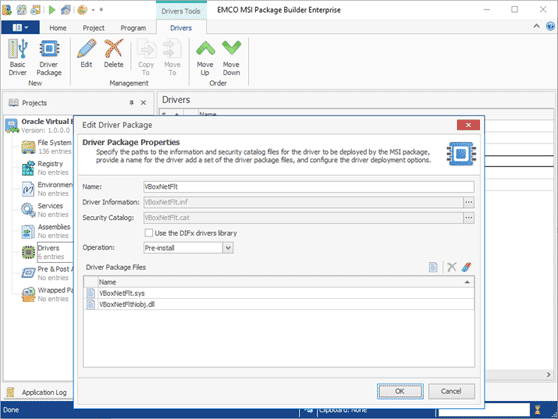The image size is (558, 419).
Task: Select the Assemblies node icon
Action: click(x=28, y=231)
